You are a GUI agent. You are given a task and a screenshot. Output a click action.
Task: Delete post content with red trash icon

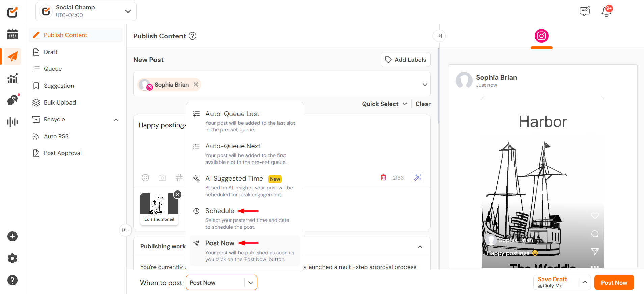[x=383, y=178]
